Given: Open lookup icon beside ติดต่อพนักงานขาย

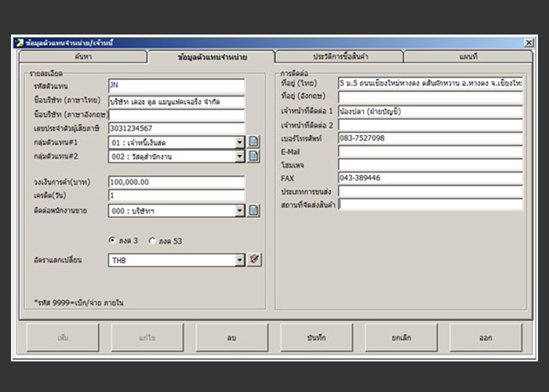Looking at the screenshot, I should coord(253,210).
